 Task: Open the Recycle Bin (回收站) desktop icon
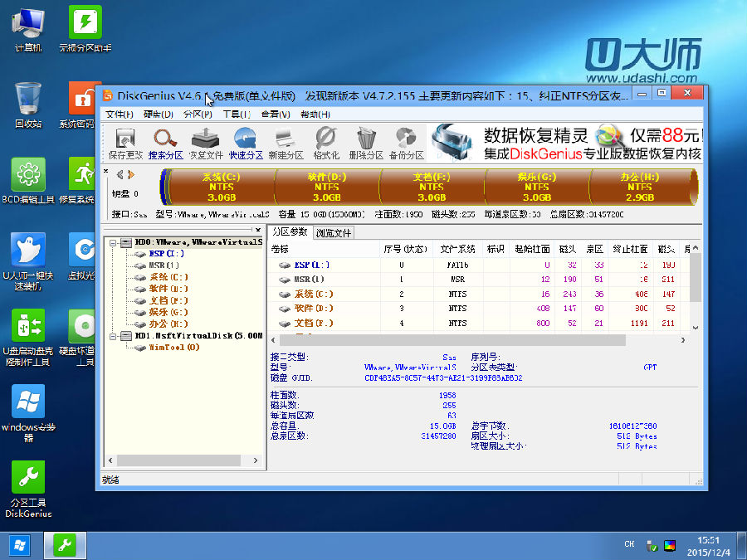point(28,105)
